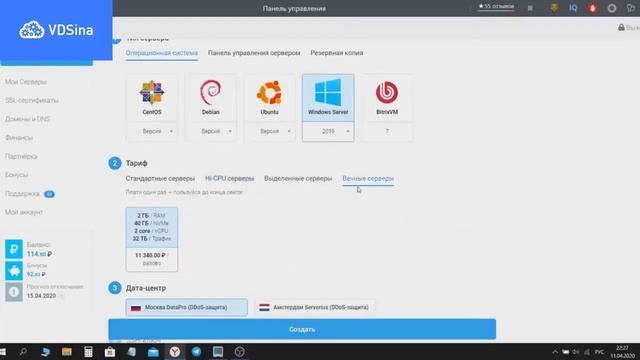Open Мой аккаунт in sidebar
Viewport: 640px width, 360px height.
[24, 212]
